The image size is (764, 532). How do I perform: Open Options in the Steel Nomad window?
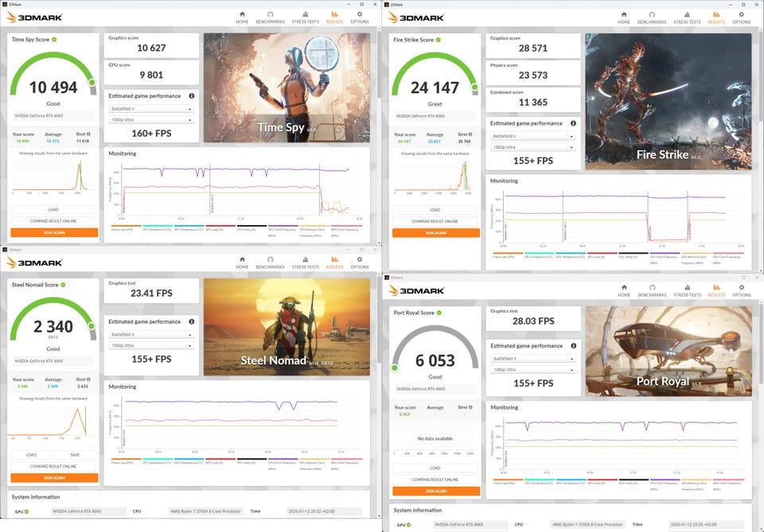coord(360,263)
